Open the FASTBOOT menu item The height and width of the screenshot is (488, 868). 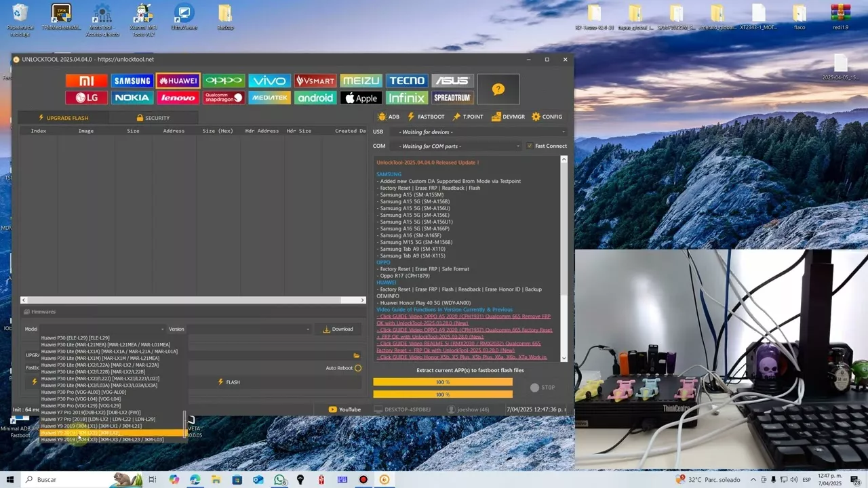426,117
